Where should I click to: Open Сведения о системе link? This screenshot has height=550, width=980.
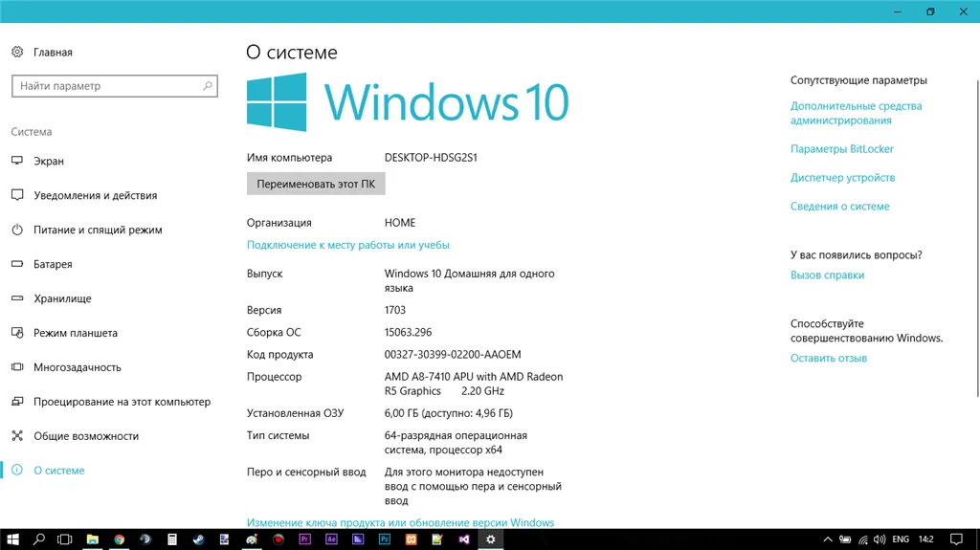click(839, 207)
